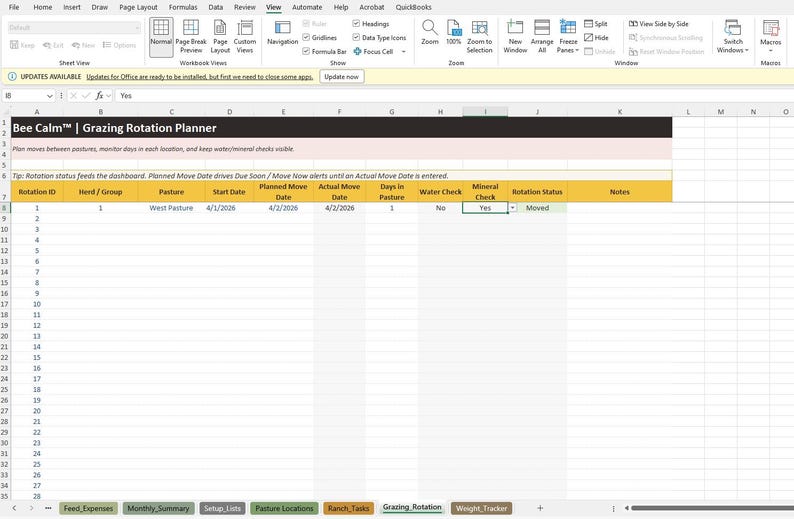Open Mineral Check cell dropdown arrow

(512, 208)
